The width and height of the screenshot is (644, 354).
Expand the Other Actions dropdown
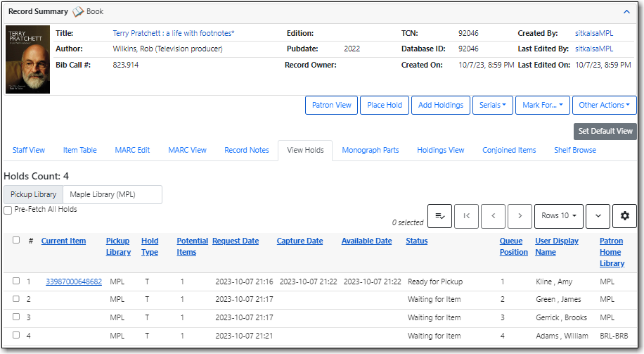(x=604, y=106)
